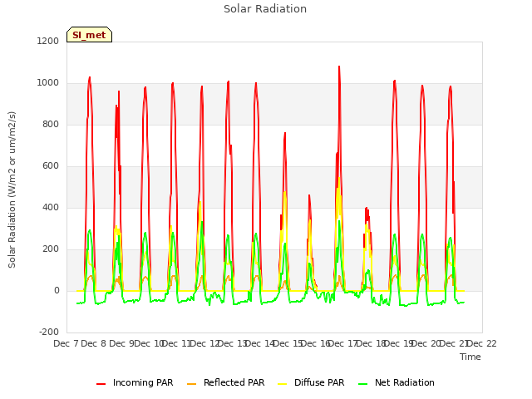
Task: Toggle Diffuse PAR legend entry
Action: point(311,382)
